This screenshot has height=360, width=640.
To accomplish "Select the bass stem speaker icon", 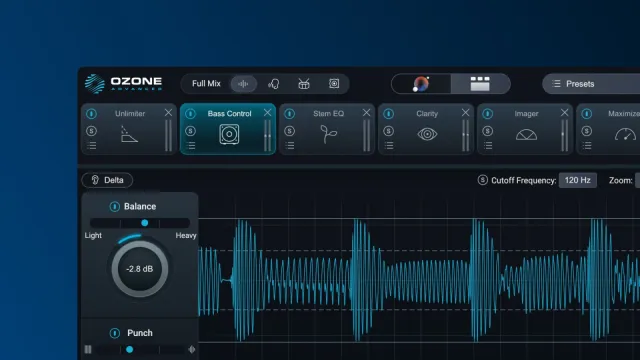I will [334, 84].
